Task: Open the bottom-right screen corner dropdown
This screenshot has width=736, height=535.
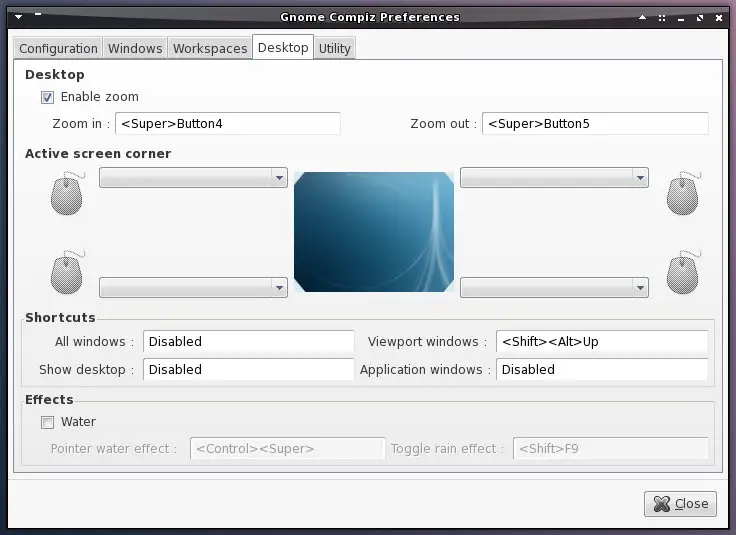Action: click(554, 287)
